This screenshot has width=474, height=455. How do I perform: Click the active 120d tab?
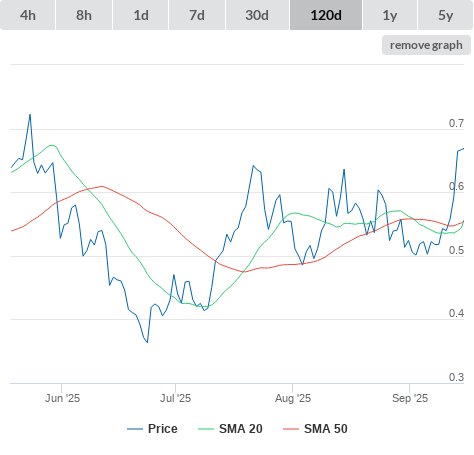pyautogui.click(x=326, y=15)
